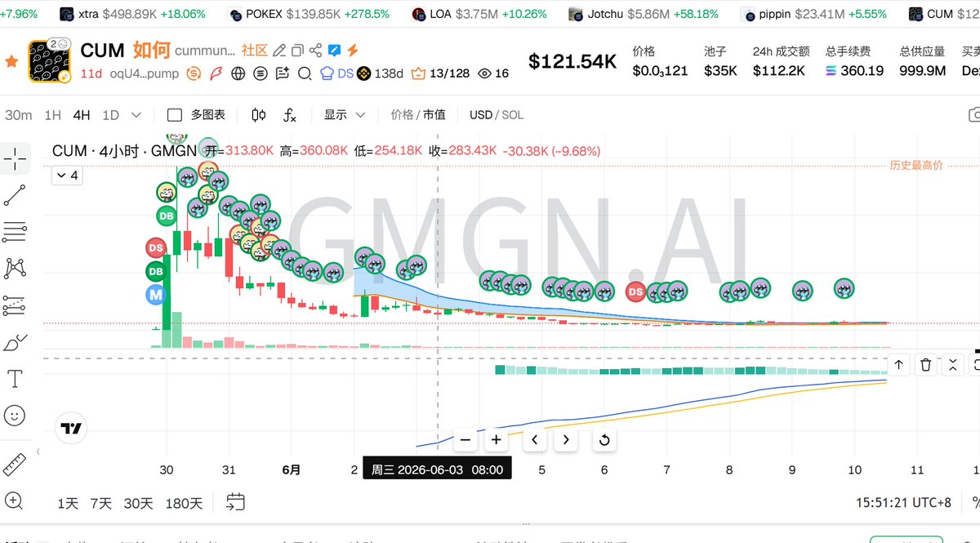The width and height of the screenshot is (980, 543).
Task: Click the note with sparkle icon
Action: pos(283,73)
